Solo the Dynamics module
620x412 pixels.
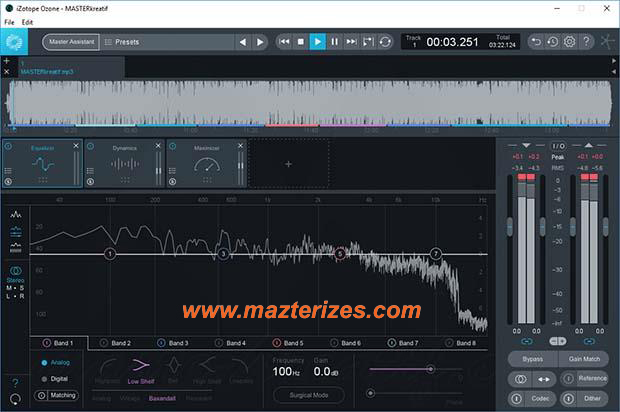point(90,181)
